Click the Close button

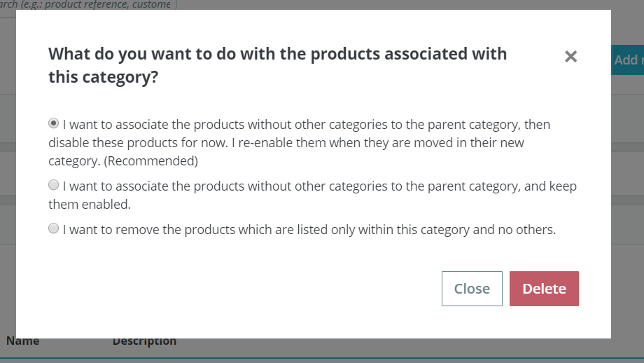(x=472, y=289)
